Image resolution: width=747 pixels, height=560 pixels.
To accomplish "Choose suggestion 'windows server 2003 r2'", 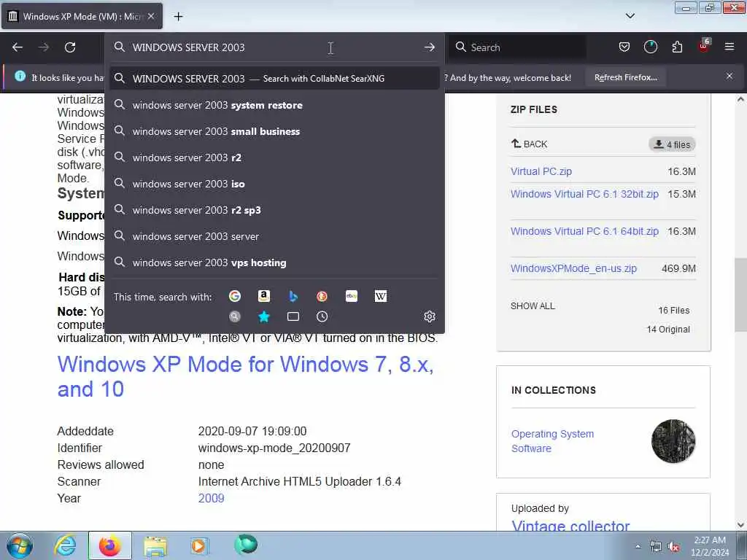I will coord(274,157).
